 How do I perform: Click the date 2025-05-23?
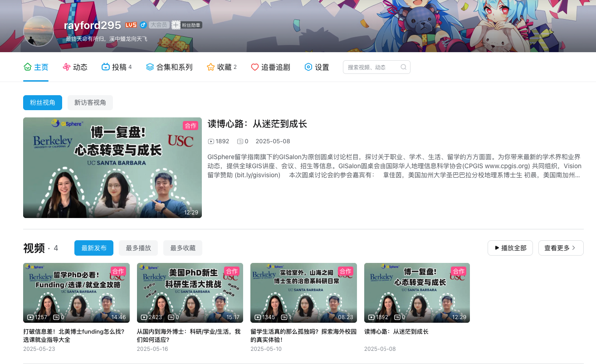point(39,349)
